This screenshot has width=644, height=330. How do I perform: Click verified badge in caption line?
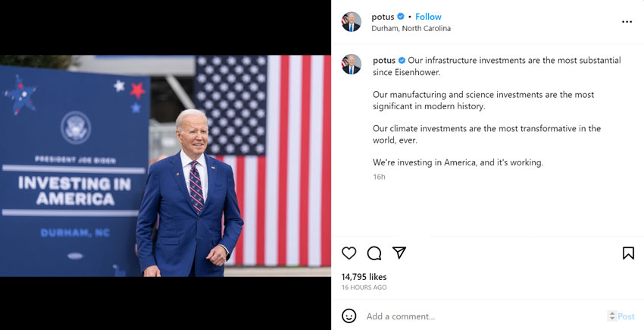[x=402, y=60]
